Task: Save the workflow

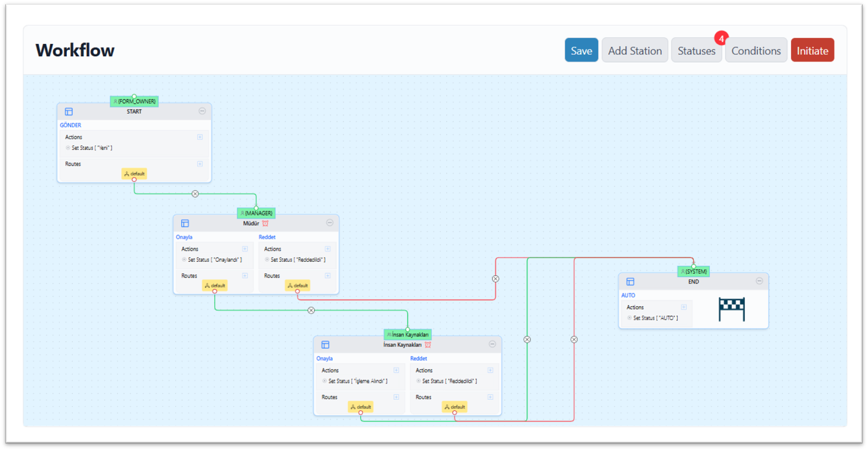Action: click(x=581, y=50)
